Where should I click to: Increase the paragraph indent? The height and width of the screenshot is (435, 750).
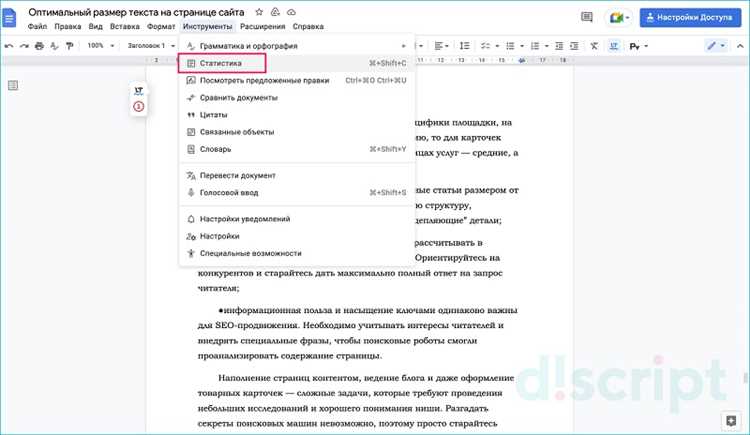point(574,46)
